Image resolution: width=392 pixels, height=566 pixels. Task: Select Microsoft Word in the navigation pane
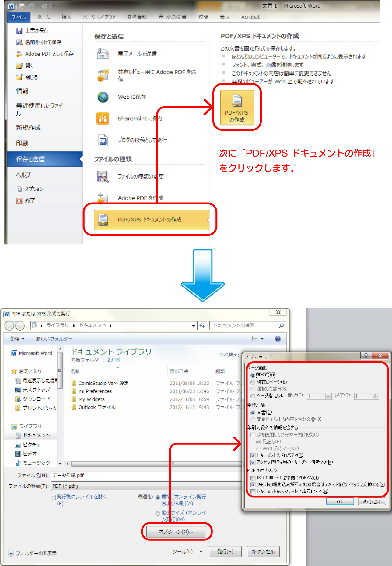pyautogui.click(x=32, y=353)
